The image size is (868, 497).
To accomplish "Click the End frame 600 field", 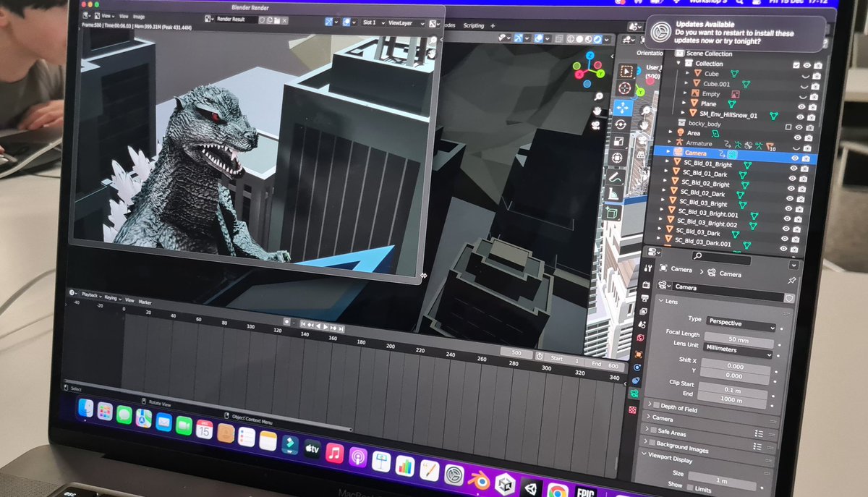I will pyautogui.click(x=605, y=365).
